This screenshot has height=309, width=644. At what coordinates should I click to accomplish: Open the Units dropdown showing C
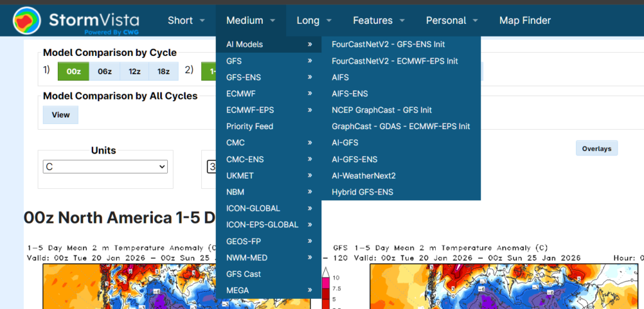105,167
